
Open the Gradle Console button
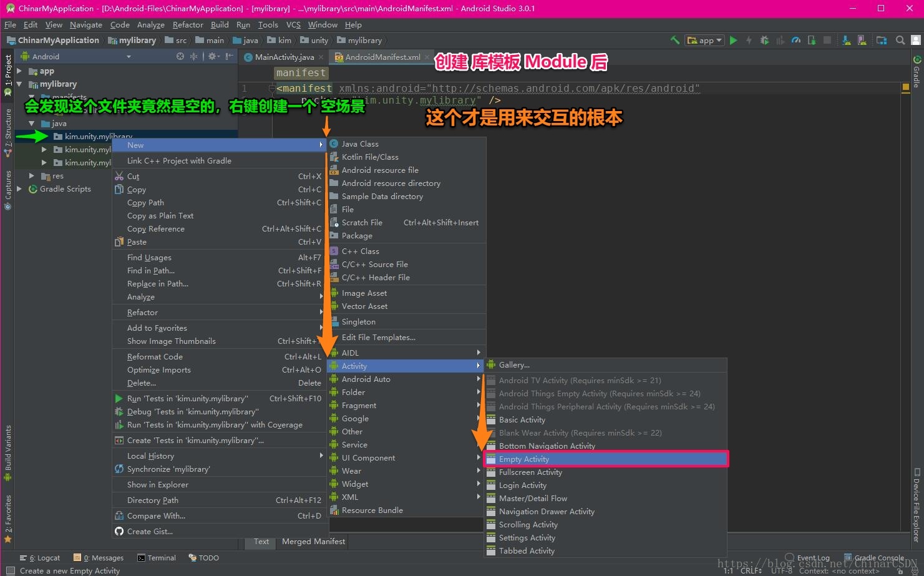(874, 558)
